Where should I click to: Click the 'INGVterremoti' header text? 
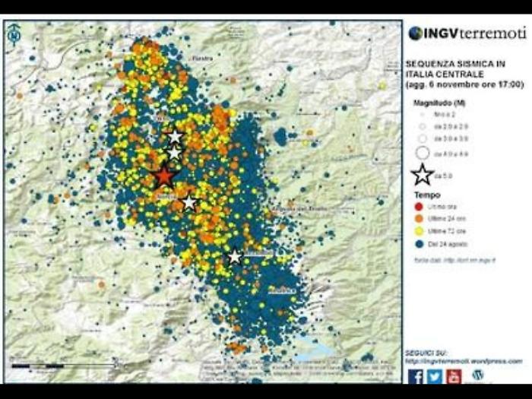point(475,33)
